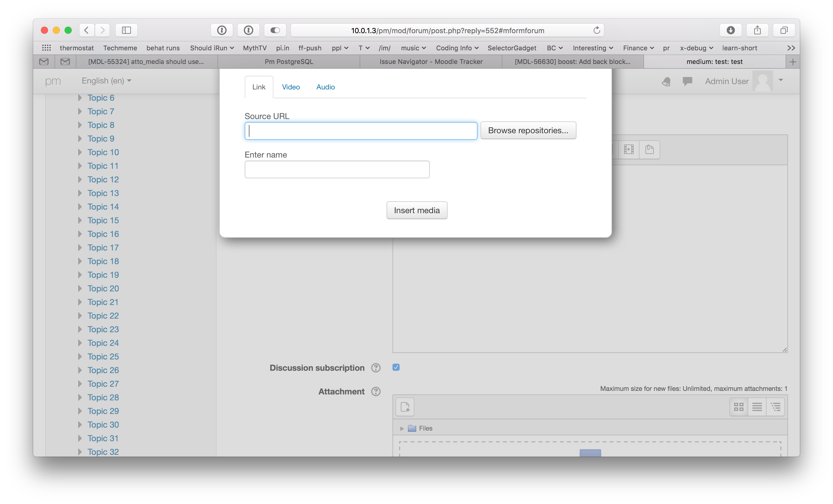Image resolution: width=833 pixels, height=504 pixels.
Task: Open the Interesting bookmarks folder
Action: (x=593, y=48)
